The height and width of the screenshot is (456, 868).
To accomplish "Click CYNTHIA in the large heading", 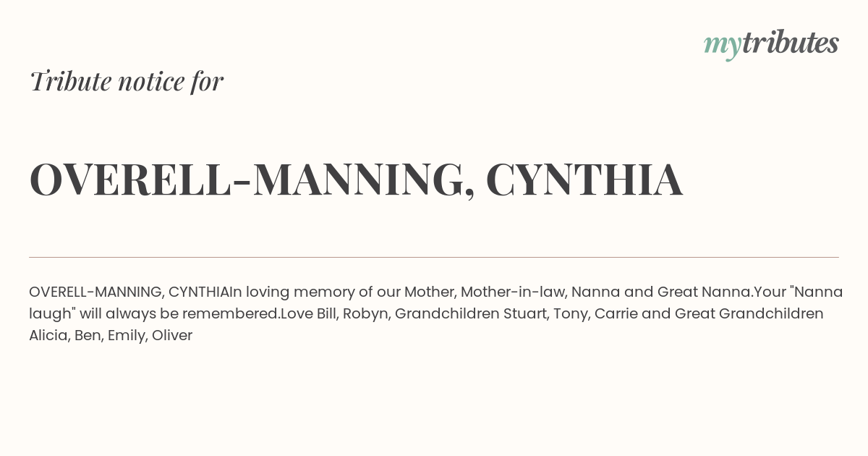I will 584,180.
